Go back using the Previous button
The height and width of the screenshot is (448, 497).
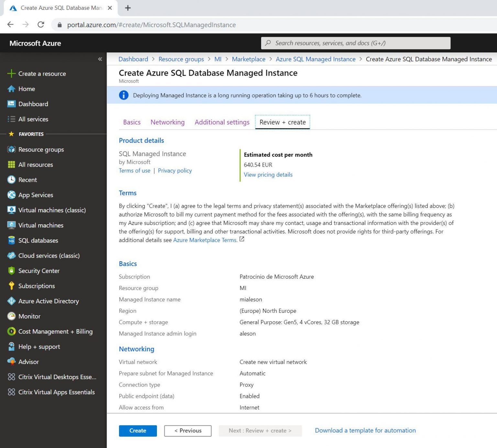click(188, 431)
